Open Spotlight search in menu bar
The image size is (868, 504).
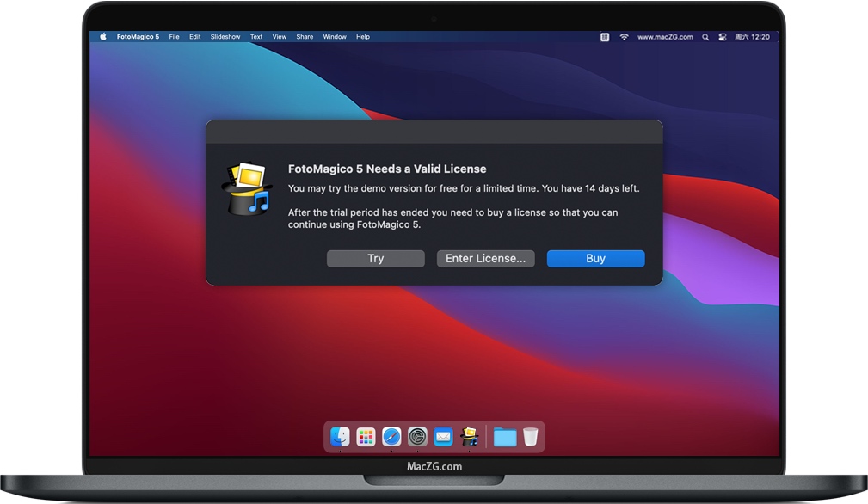click(705, 37)
